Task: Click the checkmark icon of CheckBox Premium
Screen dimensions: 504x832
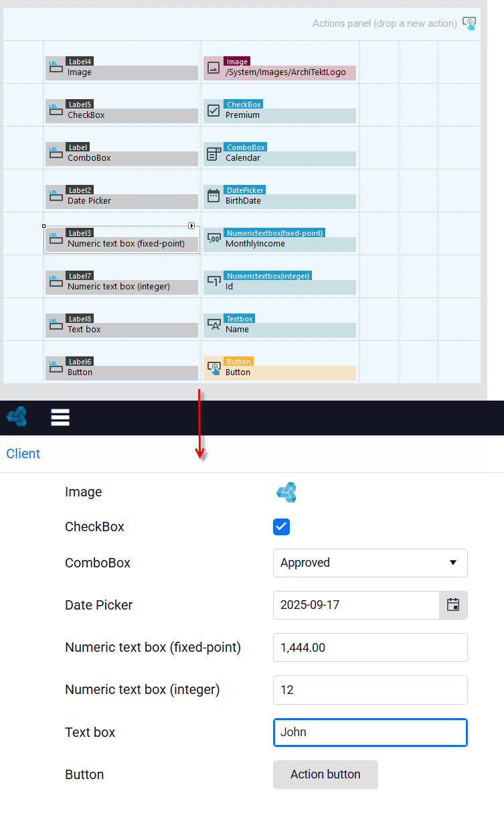Action: tap(214, 111)
